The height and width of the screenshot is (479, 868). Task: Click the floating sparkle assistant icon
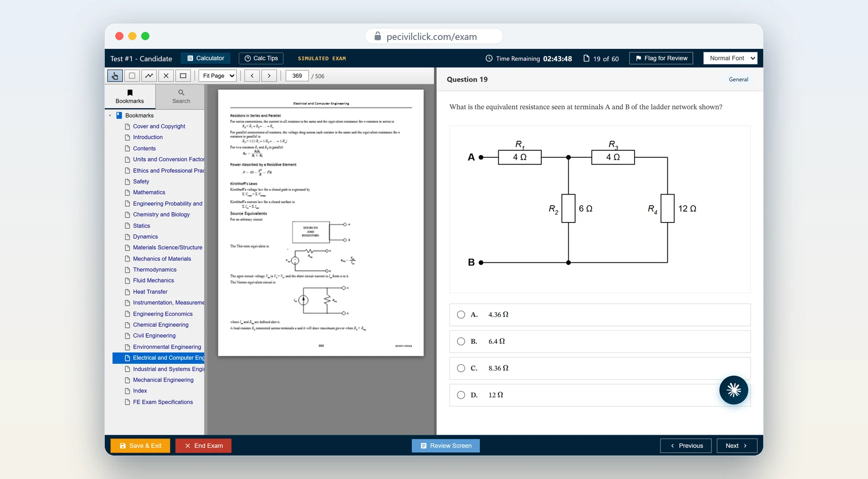pyautogui.click(x=733, y=390)
